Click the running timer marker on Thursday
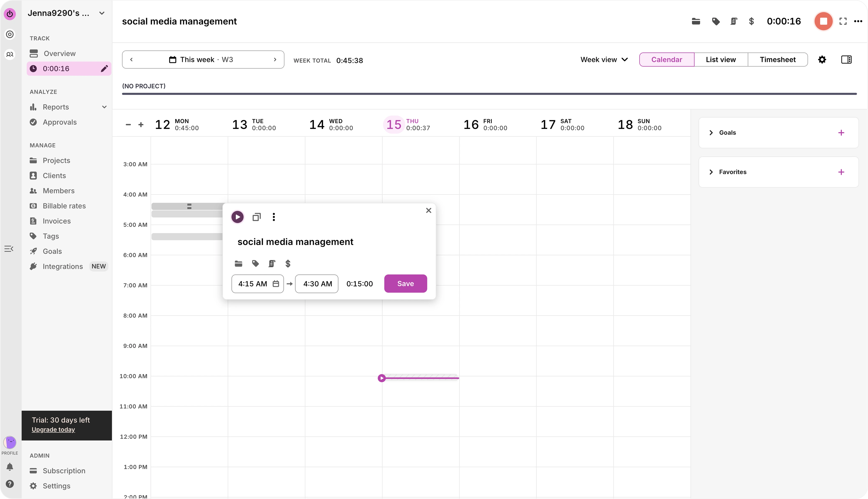This screenshot has width=868, height=499. point(382,378)
